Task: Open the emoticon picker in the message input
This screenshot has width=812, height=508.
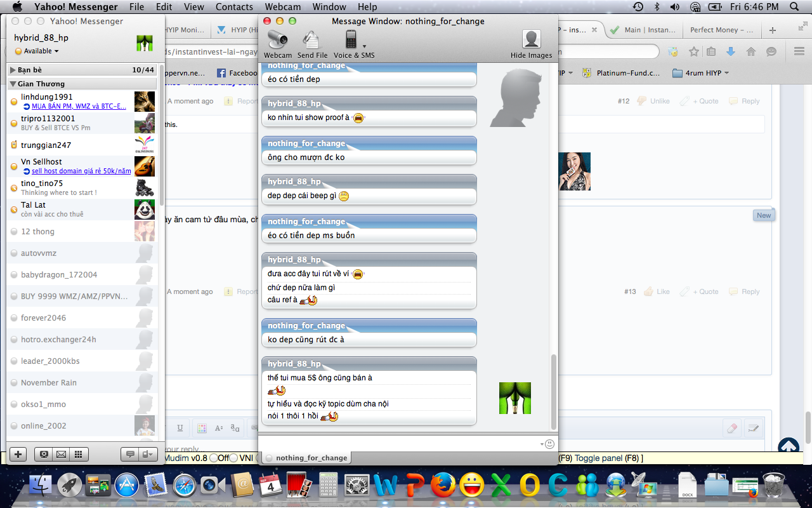Action: (549, 444)
